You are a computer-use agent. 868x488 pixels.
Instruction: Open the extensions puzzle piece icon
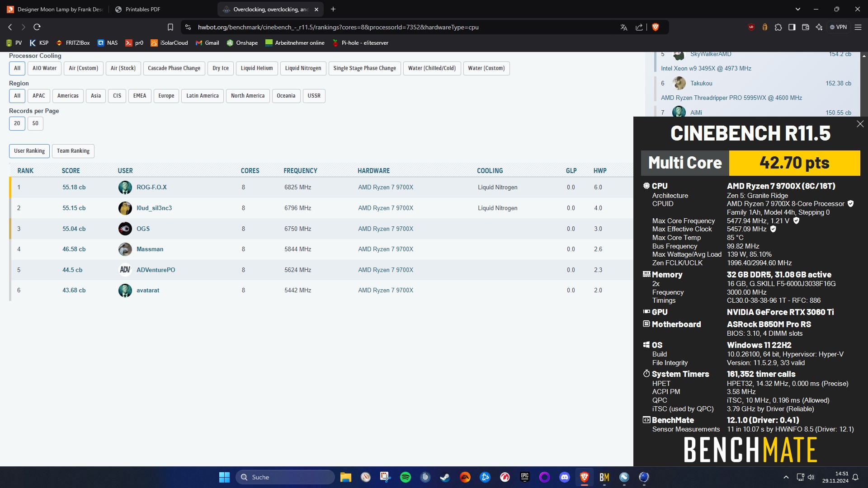[778, 27]
